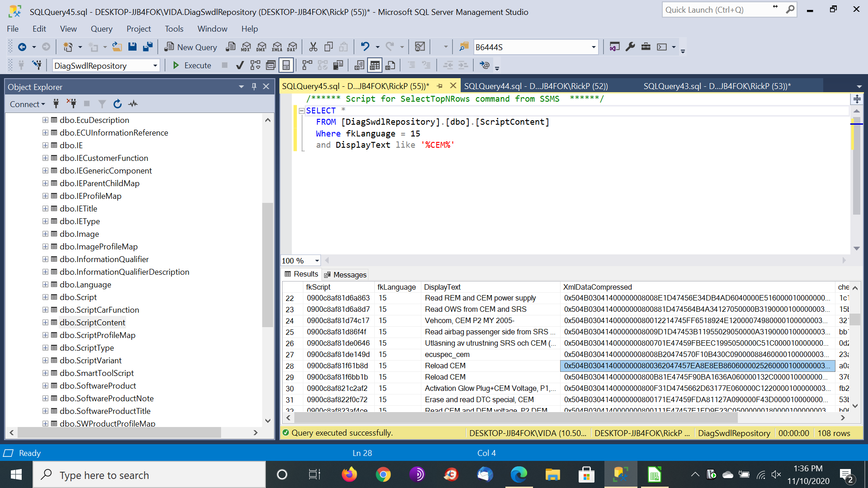Toggle IntelliSense enabled button
This screenshot has width=868, height=488.
point(286,66)
